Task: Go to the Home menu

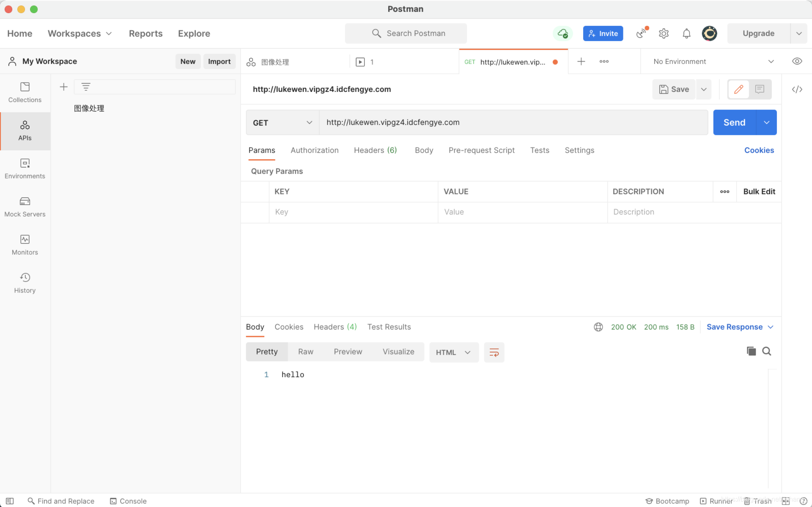Action: tap(19, 33)
